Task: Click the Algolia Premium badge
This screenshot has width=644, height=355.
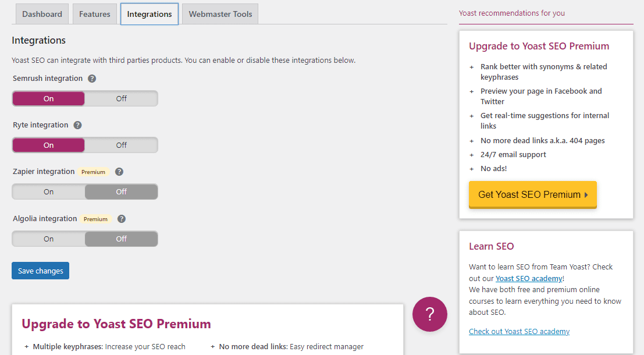Action: pyautogui.click(x=95, y=219)
